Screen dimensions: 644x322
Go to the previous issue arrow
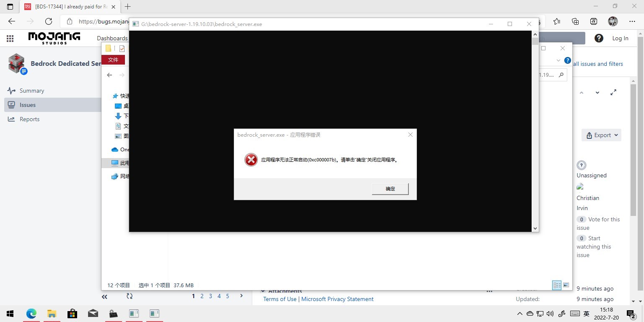(x=582, y=93)
